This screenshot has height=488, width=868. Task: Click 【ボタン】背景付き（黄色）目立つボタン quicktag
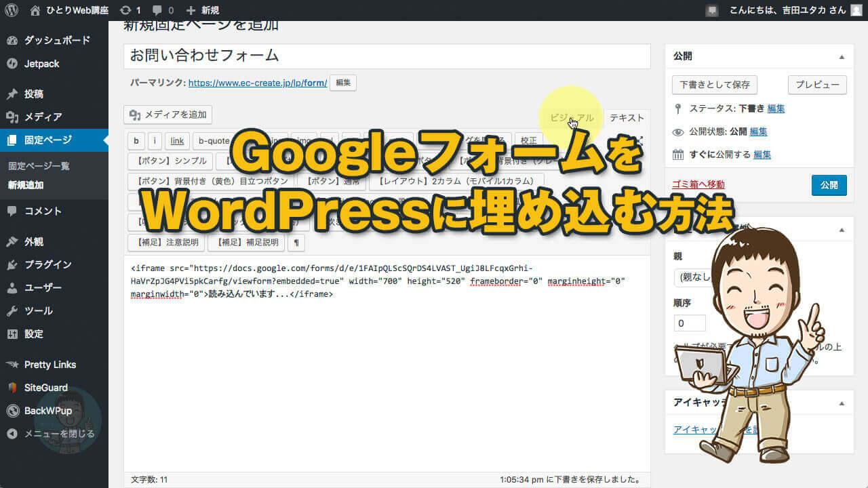tap(212, 181)
